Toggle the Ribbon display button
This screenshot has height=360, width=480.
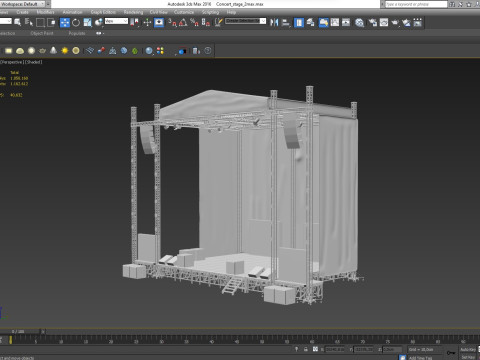click(x=323, y=22)
